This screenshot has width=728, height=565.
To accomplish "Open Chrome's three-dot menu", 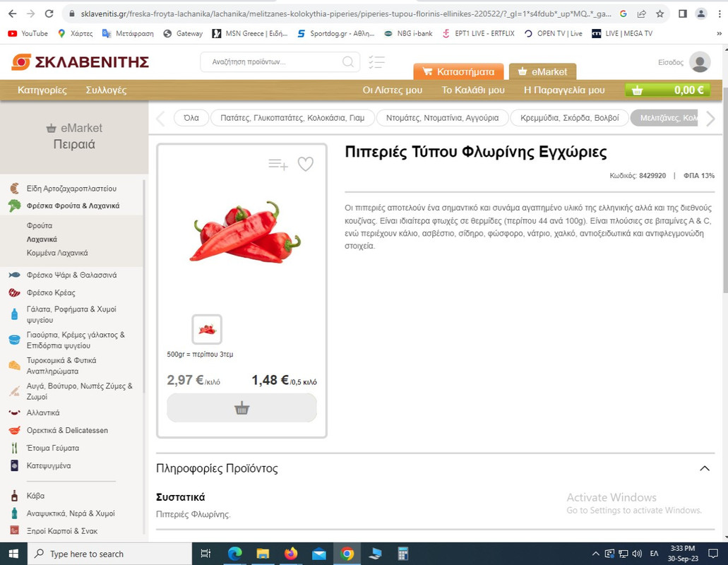I will (x=720, y=14).
